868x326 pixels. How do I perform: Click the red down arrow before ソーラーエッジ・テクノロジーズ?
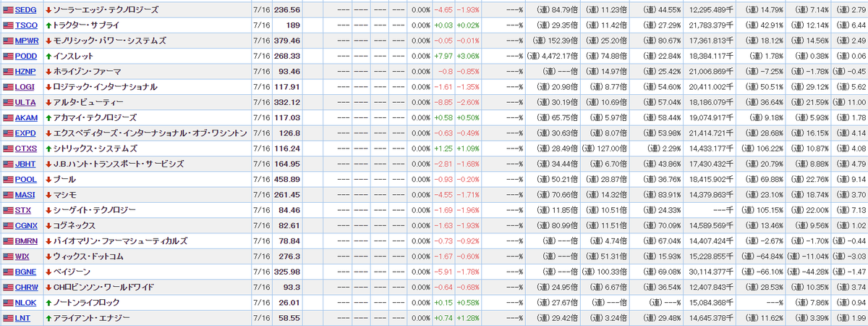48,9
